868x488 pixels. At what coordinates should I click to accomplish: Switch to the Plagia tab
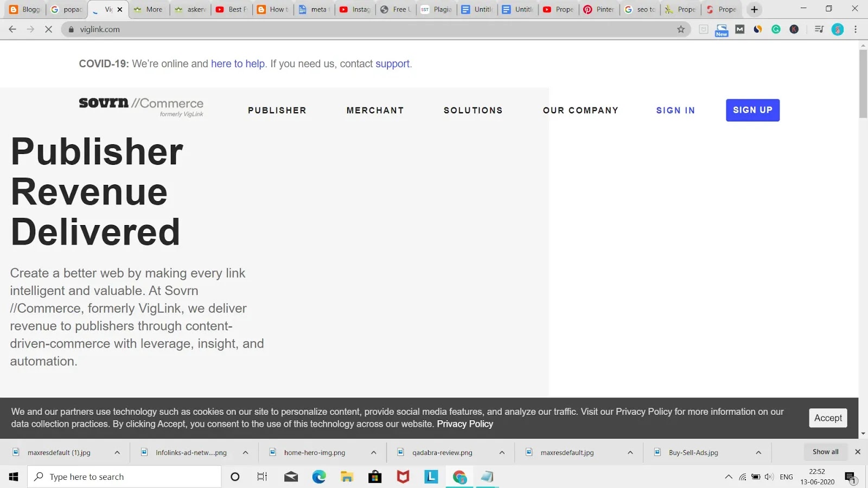[x=437, y=9]
